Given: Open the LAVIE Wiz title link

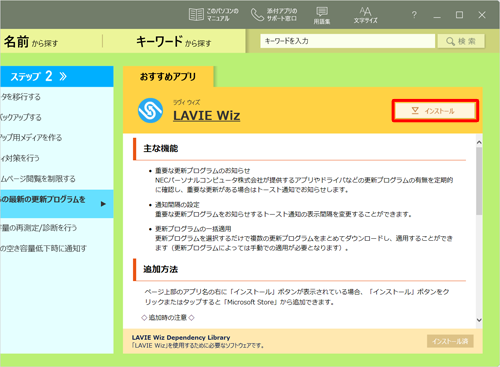Looking at the screenshot, I should 206,115.
